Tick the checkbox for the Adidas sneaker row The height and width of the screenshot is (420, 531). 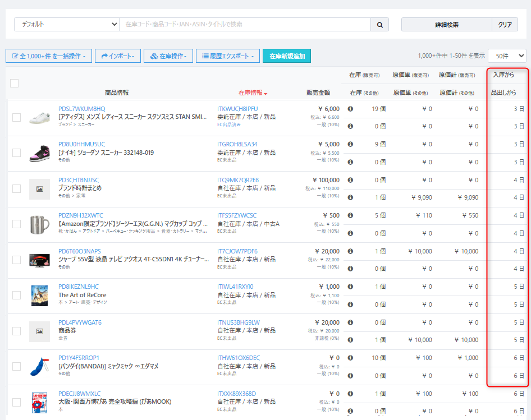coord(17,117)
